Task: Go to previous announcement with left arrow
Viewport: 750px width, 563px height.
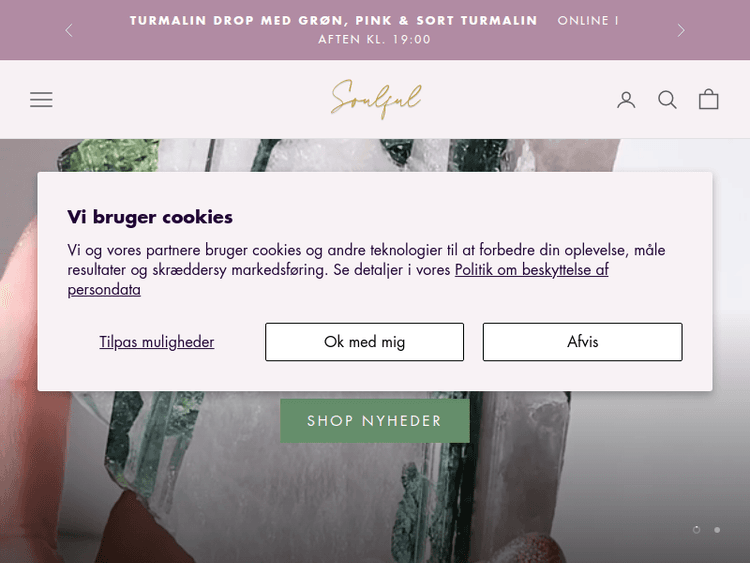Action: pos(69,30)
